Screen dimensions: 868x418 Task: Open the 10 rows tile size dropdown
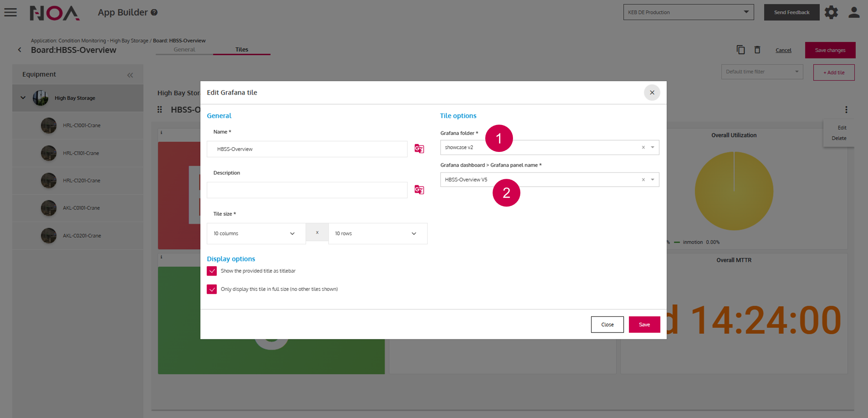tap(378, 234)
